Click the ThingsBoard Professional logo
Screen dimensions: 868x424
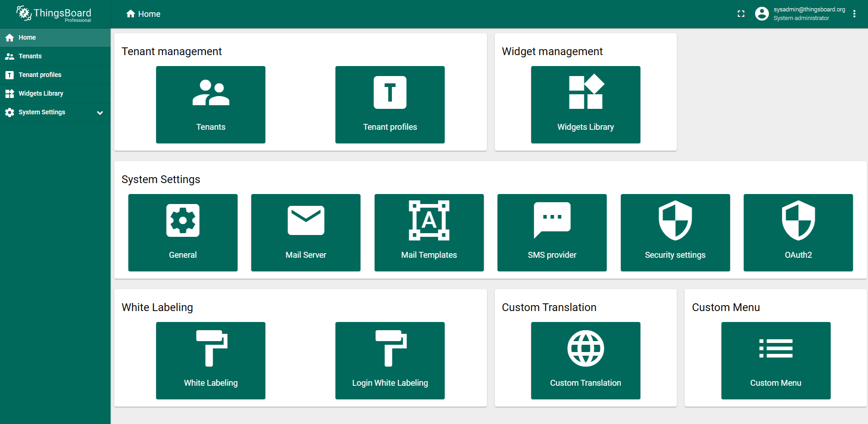(54, 14)
